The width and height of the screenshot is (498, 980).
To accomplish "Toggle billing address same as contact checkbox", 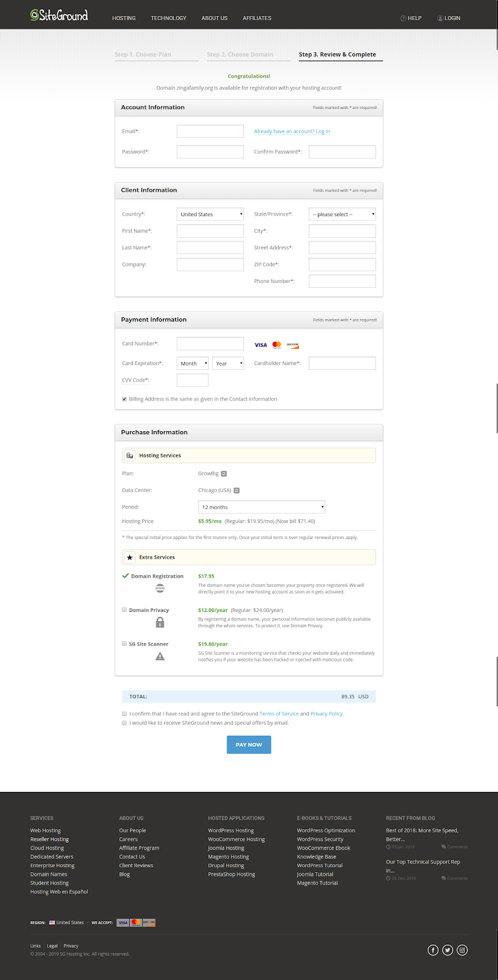I will (124, 399).
